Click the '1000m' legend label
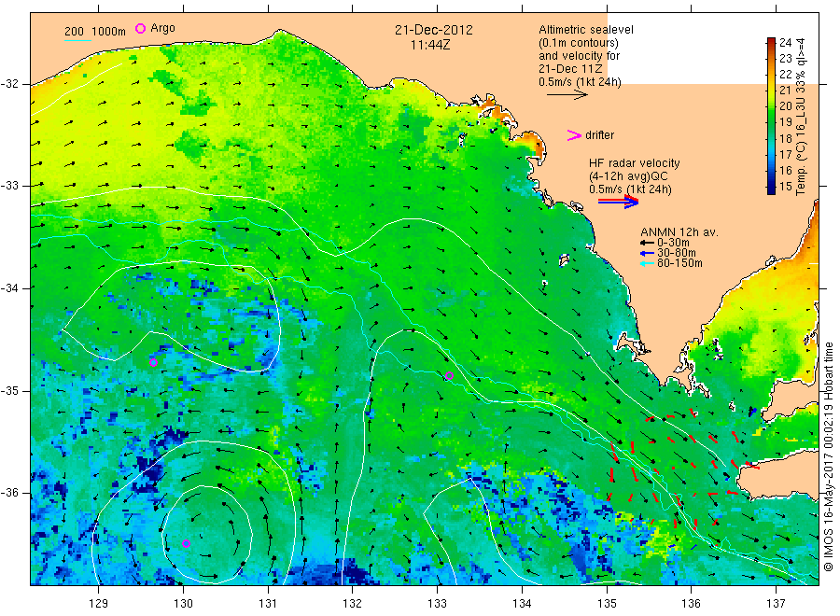Image resolution: width=840 pixels, height=616 pixels. [x=109, y=32]
